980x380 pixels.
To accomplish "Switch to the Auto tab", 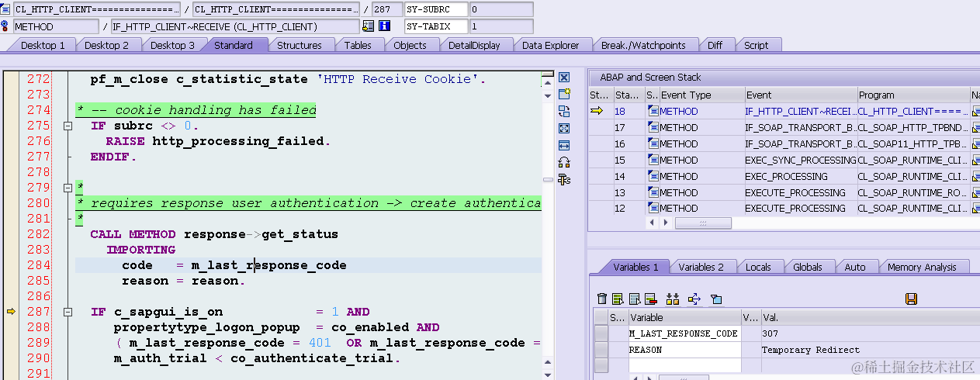I will point(854,267).
